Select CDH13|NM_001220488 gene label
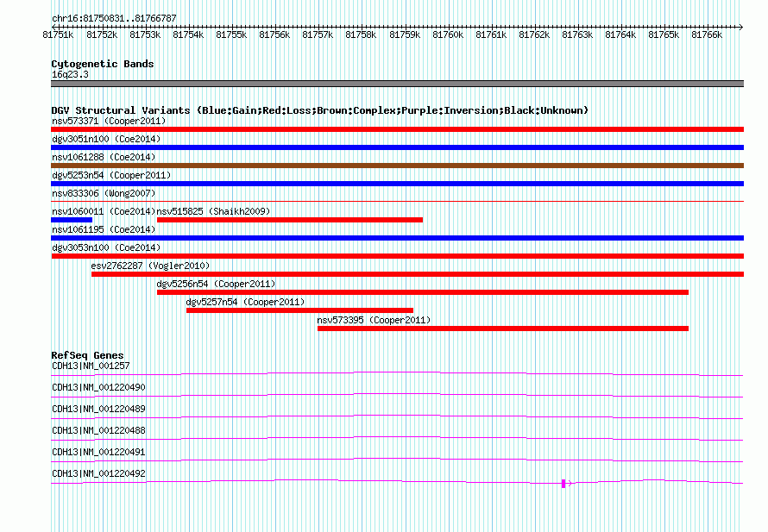Viewport: 768px width, 532px height. click(98, 430)
